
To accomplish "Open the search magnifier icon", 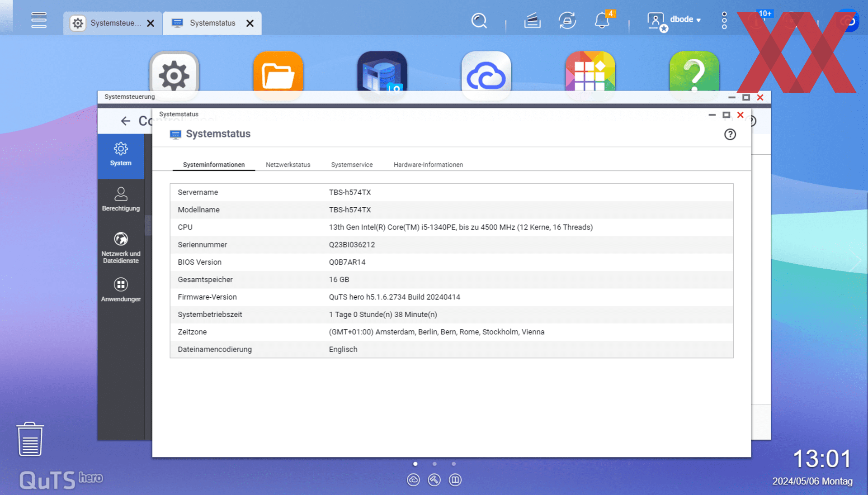I will [479, 21].
